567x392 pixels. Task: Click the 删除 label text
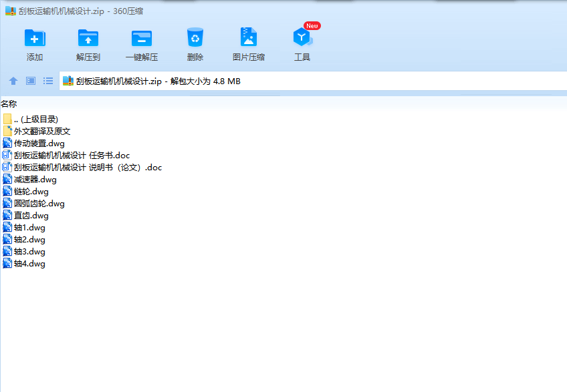point(195,57)
